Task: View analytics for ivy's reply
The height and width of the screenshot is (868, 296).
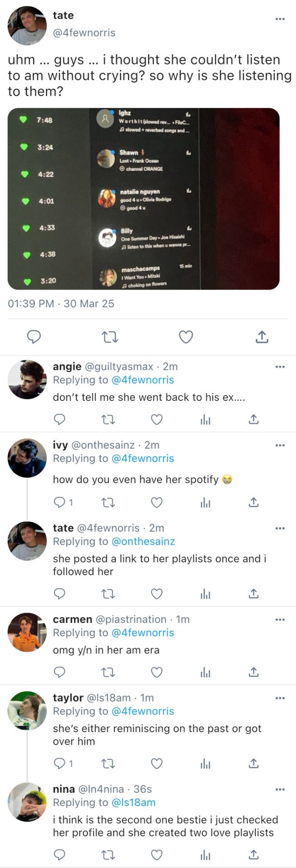Action: [x=205, y=503]
